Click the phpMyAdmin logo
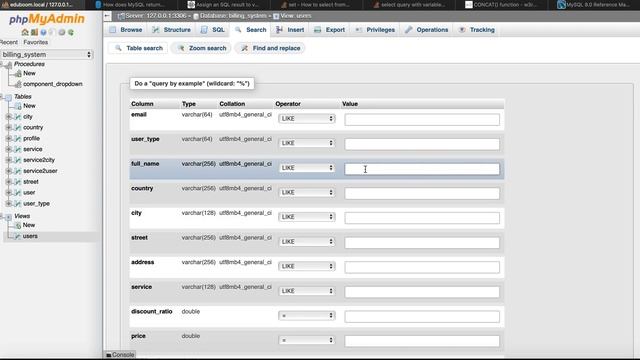 [47, 19]
